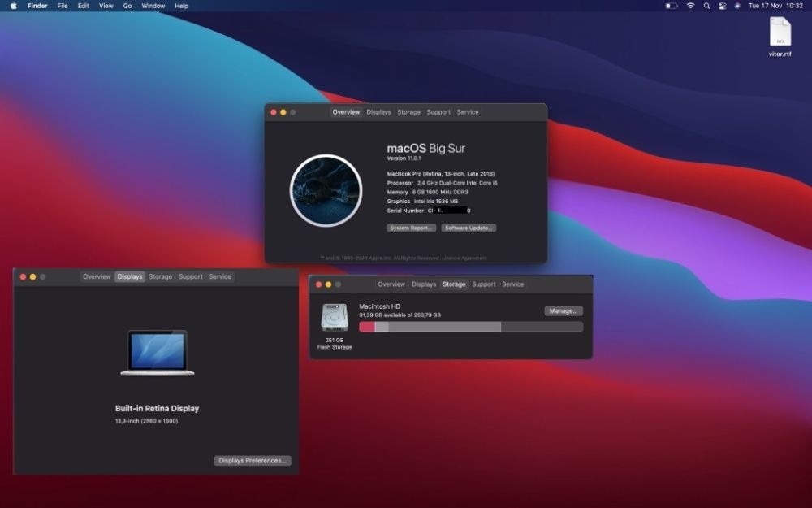812x508 pixels.
Task: Open Displays tab in Macintosh HD window
Action: [424, 284]
